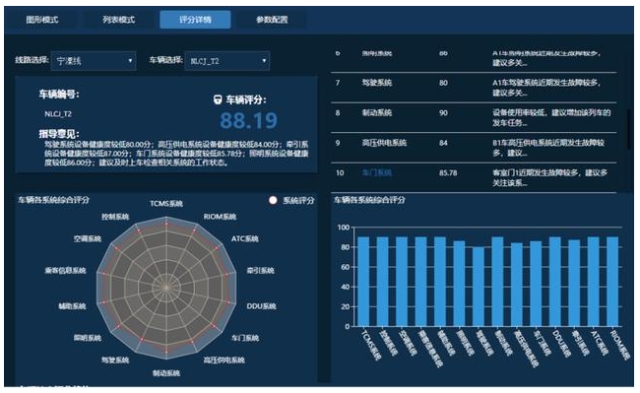Expand the 线路选择 dropdown showing 宁溧线
The height and width of the screenshot is (393, 640).
point(94,61)
